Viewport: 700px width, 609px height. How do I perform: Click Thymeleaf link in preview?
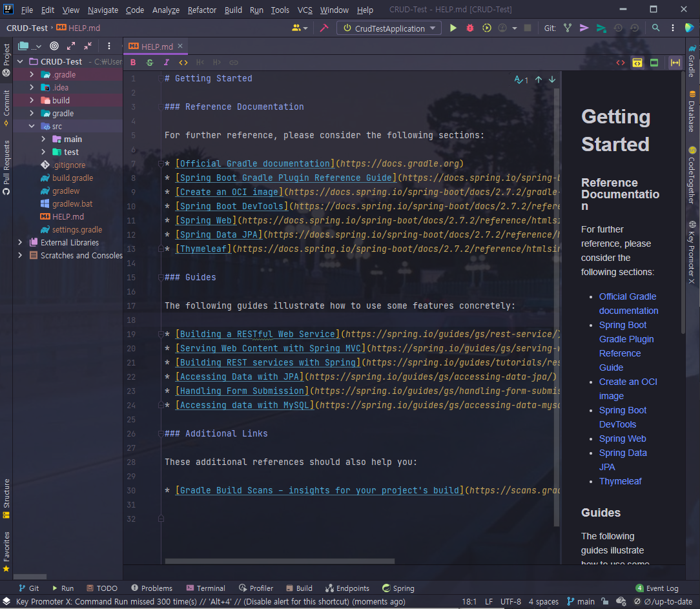[x=620, y=481]
